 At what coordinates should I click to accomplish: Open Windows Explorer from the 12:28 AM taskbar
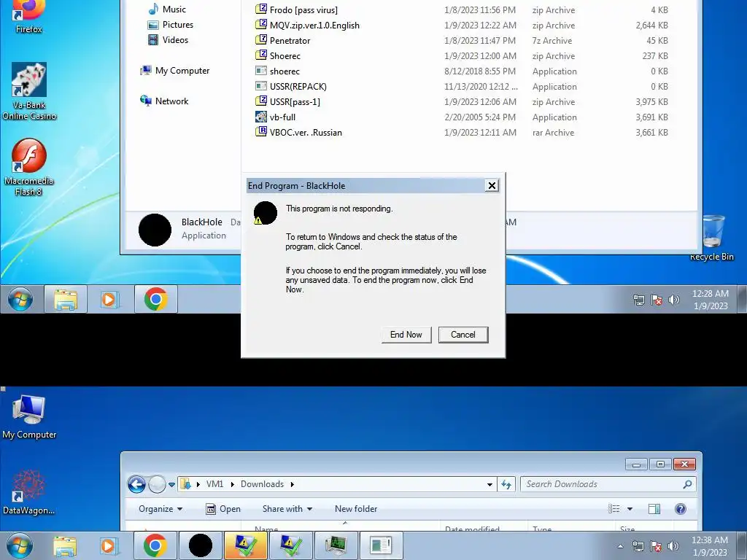tap(65, 300)
